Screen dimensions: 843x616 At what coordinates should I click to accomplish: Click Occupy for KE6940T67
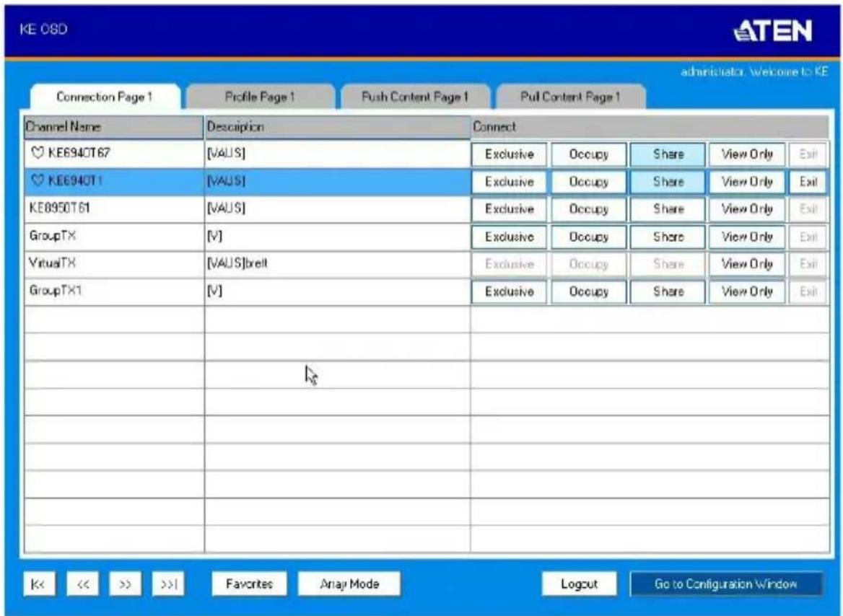[589, 154]
